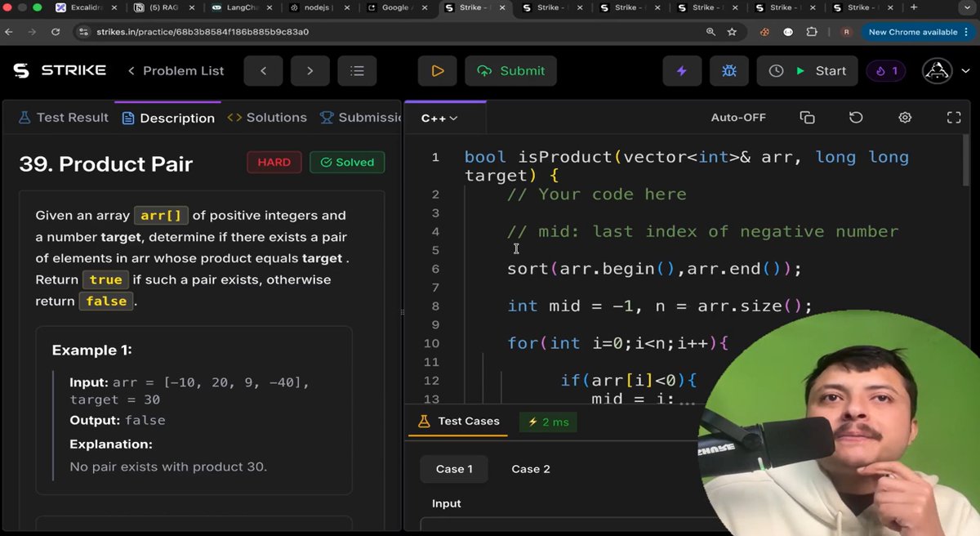This screenshot has width=980, height=536.
Task: Go to next problem with right arrow
Action: (310, 71)
